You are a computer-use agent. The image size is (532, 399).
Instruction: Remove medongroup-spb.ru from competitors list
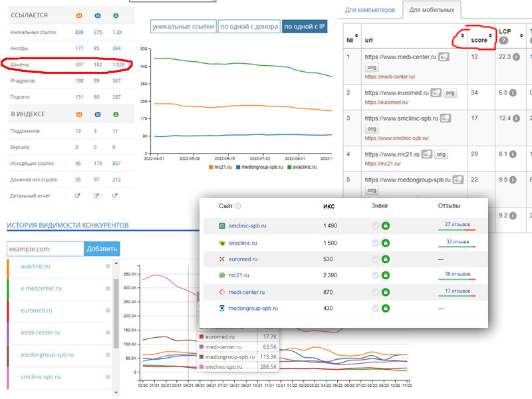point(108,354)
